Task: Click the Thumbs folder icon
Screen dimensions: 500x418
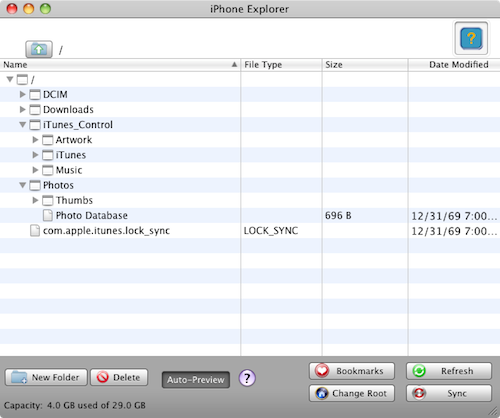Action: 48,200
